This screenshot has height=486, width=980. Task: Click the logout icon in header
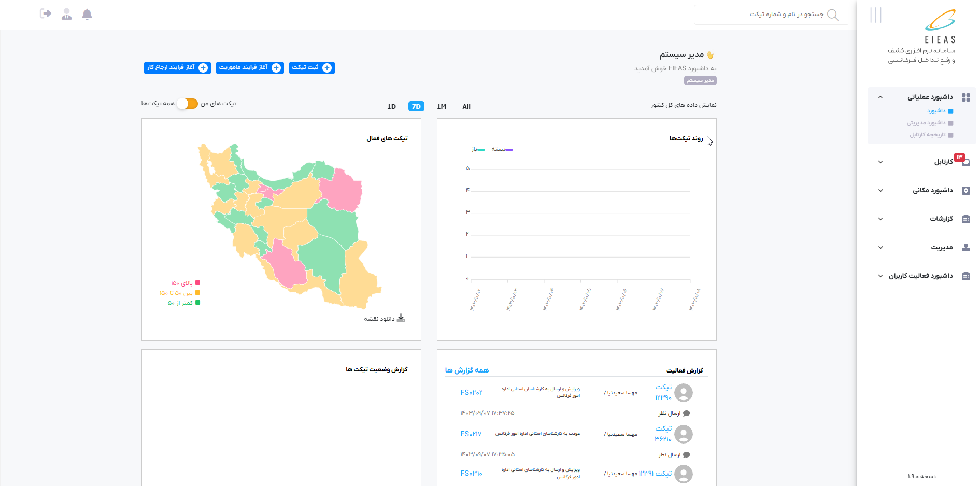pyautogui.click(x=46, y=14)
